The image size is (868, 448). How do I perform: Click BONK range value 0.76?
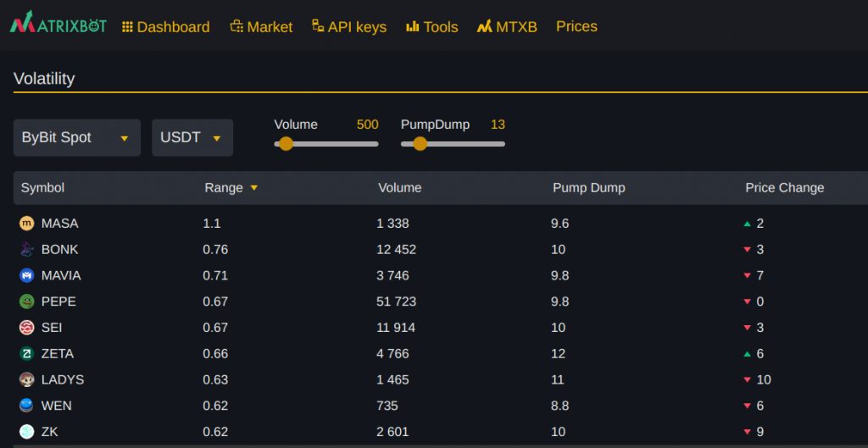coord(215,250)
